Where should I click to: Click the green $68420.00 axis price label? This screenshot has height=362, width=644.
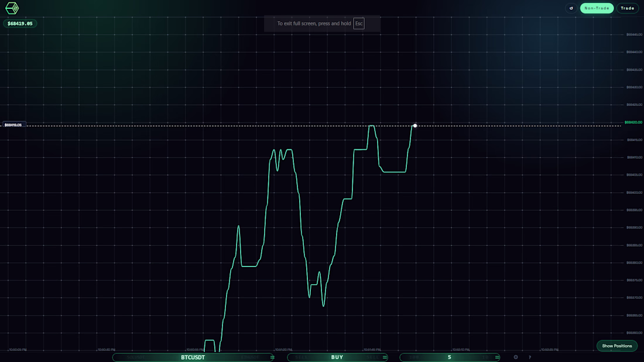click(x=633, y=122)
